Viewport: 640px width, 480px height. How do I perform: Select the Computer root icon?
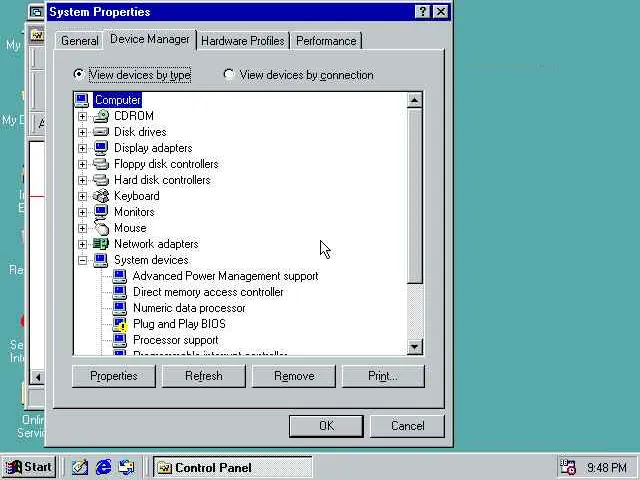tap(82, 100)
